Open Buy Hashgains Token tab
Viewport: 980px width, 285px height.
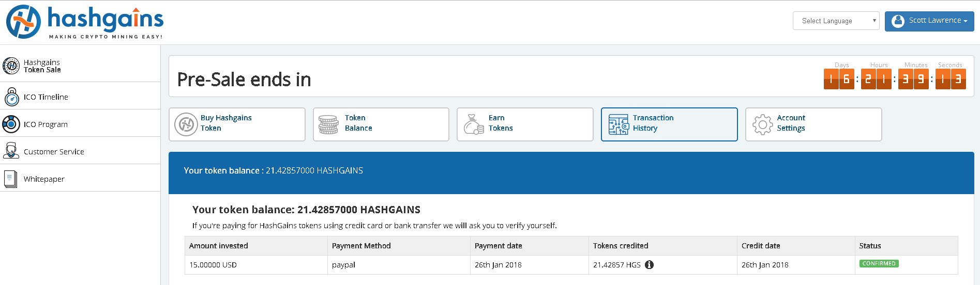pyautogui.click(x=237, y=124)
